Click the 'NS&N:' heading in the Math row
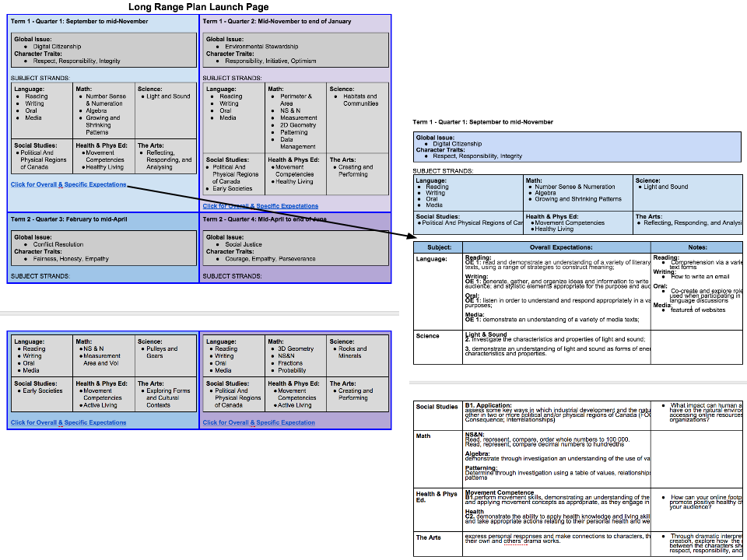This screenshot has height=560, width=747. [x=475, y=435]
